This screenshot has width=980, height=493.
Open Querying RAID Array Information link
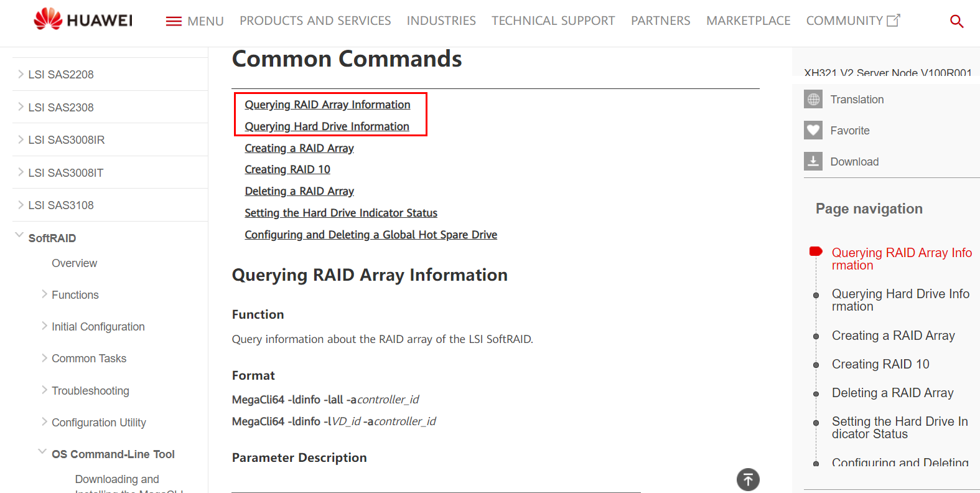click(x=327, y=105)
